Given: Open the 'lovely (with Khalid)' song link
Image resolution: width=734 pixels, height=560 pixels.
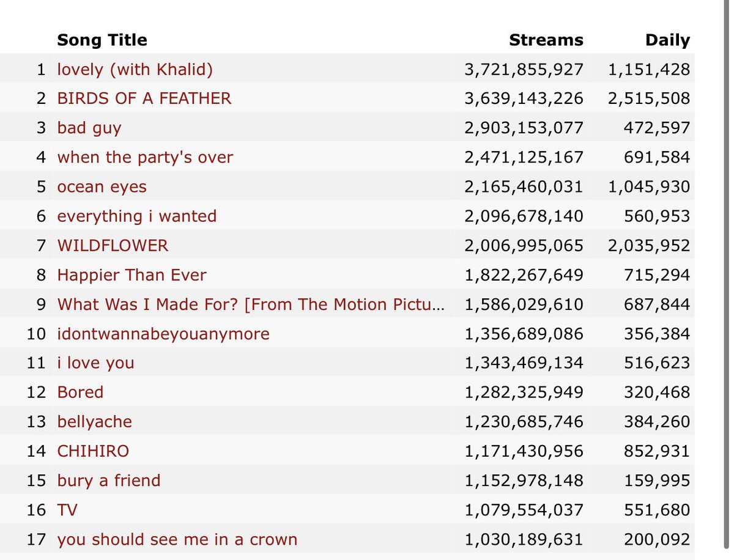Looking at the screenshot, I should [x=135, y=69].
